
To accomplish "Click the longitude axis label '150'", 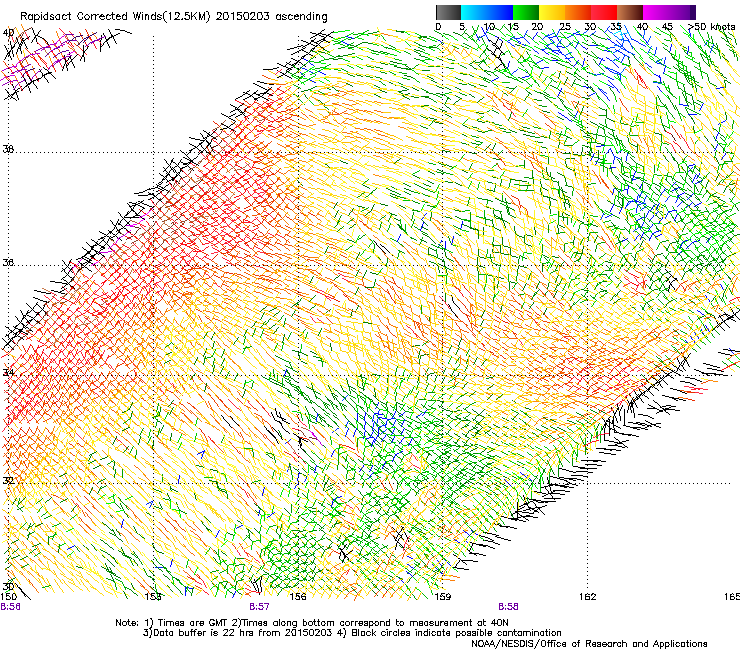I will pyautogui.click(x=9, y=597).
